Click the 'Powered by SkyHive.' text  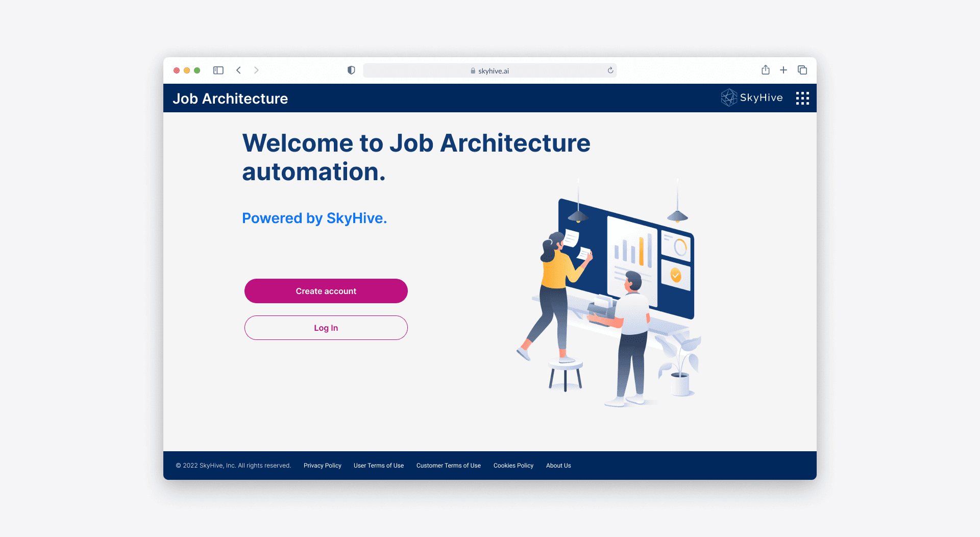point(314,218)
